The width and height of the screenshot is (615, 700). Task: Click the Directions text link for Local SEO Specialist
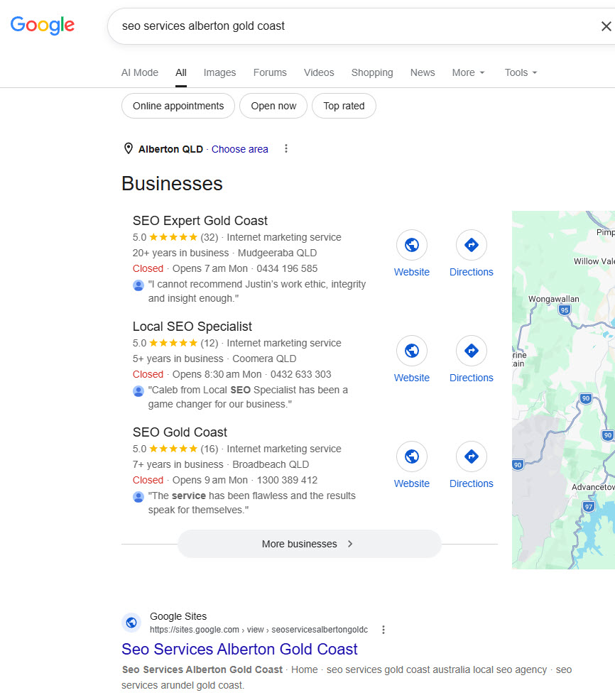[x=471, y=378]
